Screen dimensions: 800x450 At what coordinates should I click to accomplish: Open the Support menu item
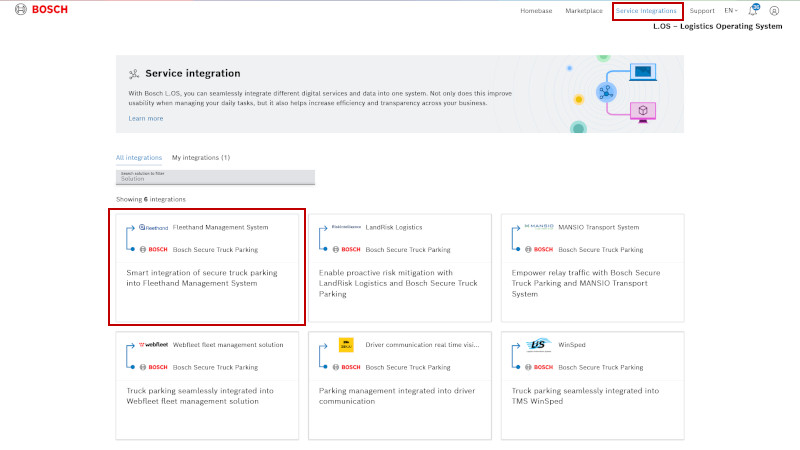point(702,11)
